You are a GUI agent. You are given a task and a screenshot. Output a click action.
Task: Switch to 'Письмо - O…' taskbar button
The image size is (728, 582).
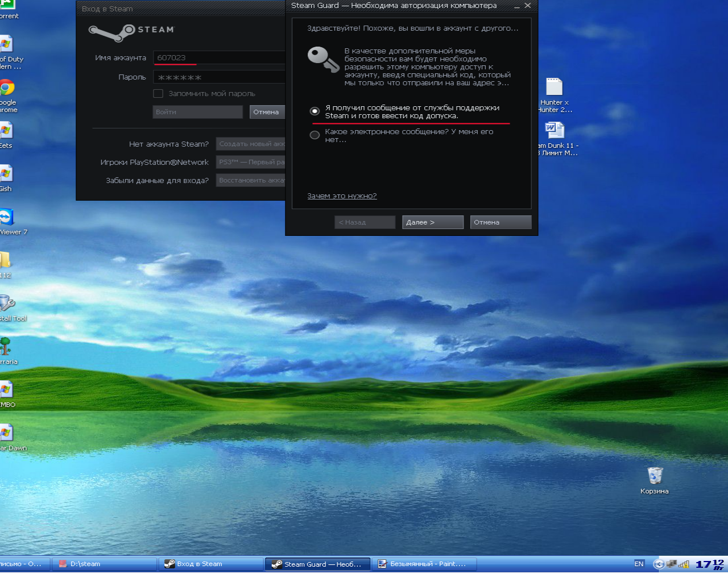click(x=24, y=564)
